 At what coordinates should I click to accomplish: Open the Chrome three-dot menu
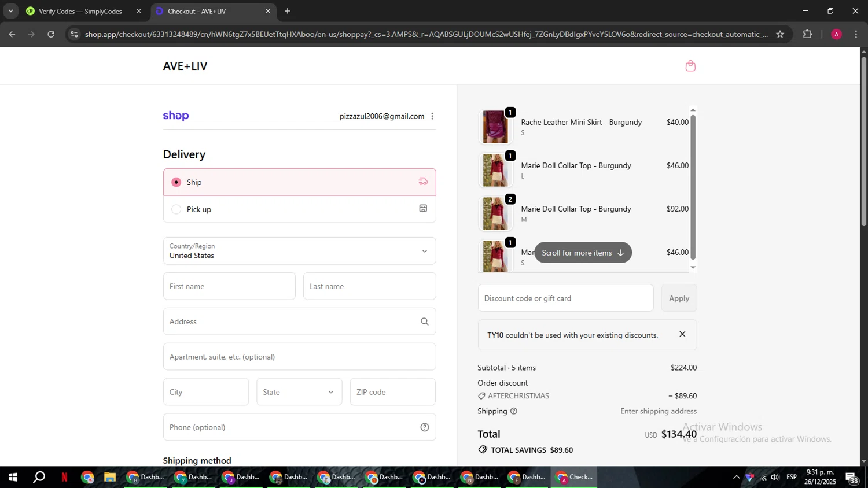coord(856,34)
